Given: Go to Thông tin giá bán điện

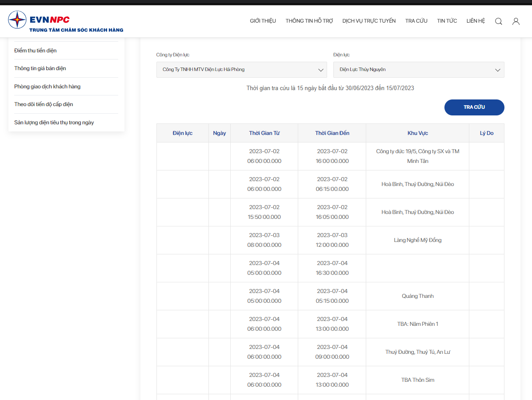Looking at the screenshot, I should point(40,68).
